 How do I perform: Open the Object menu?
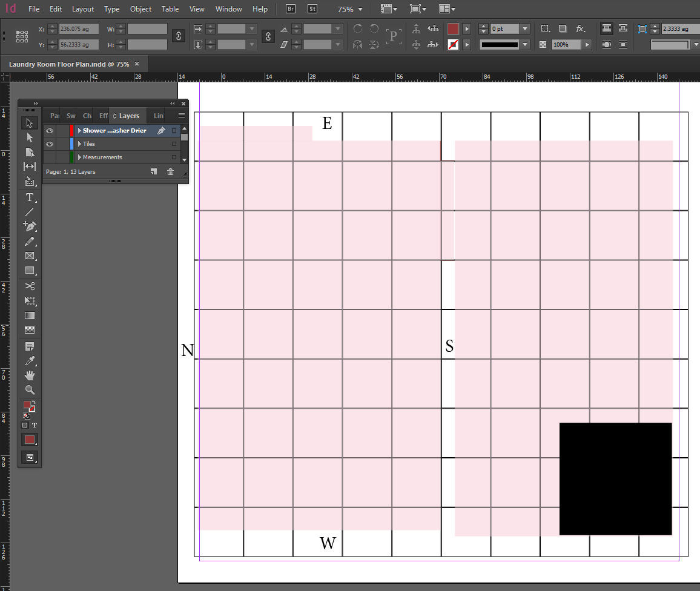click(x=140, y=9)
